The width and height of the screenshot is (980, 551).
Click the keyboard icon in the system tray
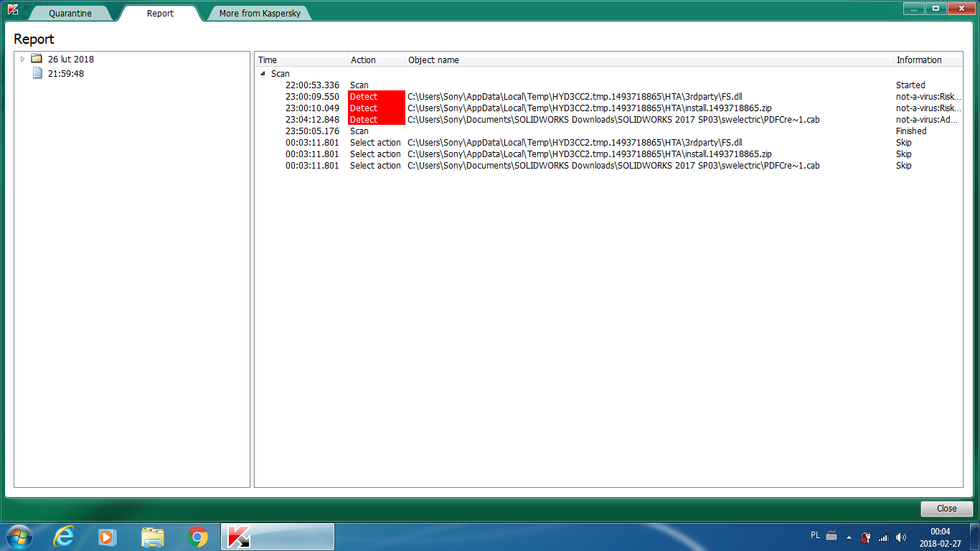[831, 536]
